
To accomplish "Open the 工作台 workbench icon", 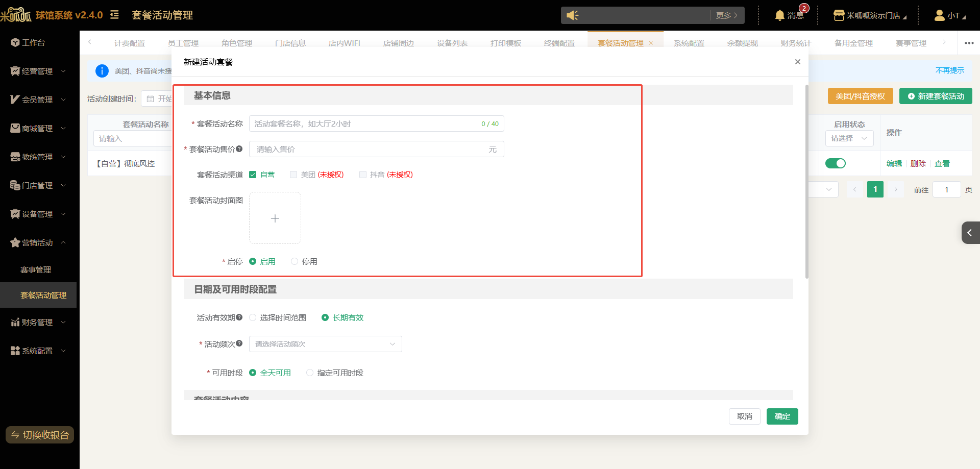I will point(15,42).
